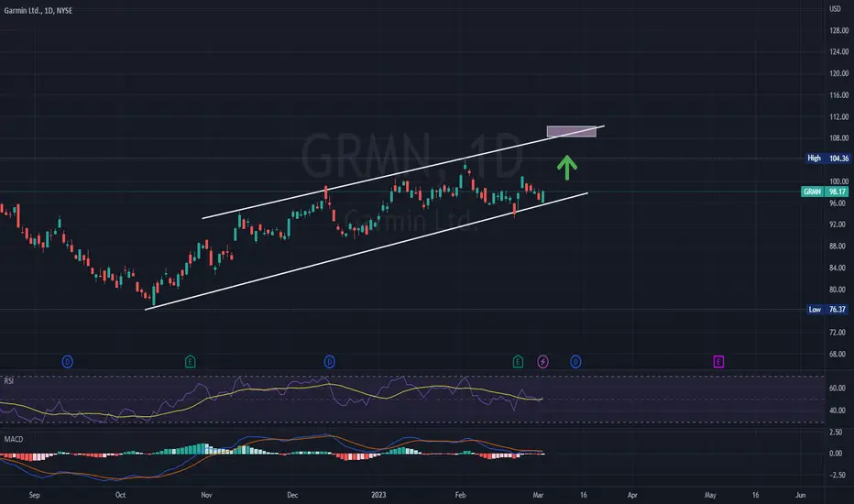The height and width of the screenshot is (504, 854).
Task: Select the RSI indicator label
Action: (x=9, y=381)
